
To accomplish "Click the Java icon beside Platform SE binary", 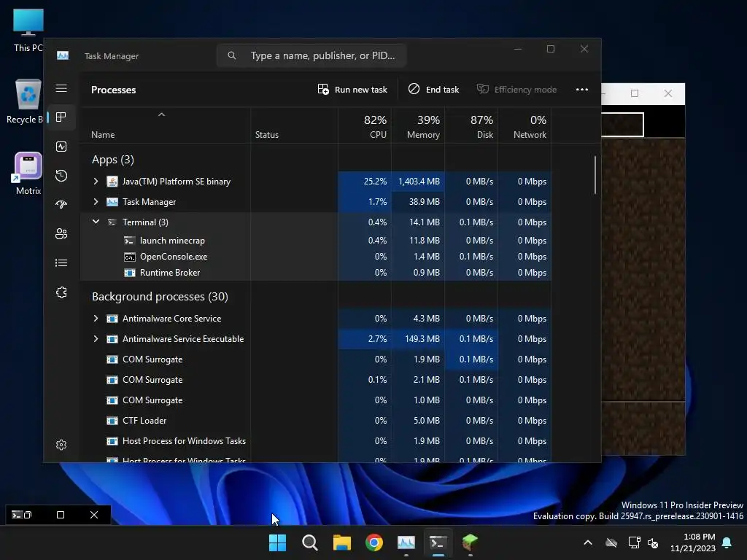I will pyautogui.click(x=112, y=181).
